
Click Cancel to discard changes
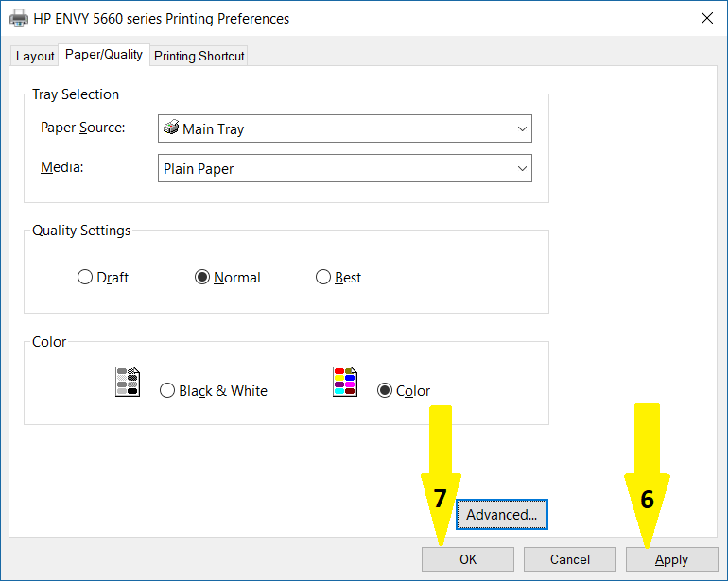[569, 559]
